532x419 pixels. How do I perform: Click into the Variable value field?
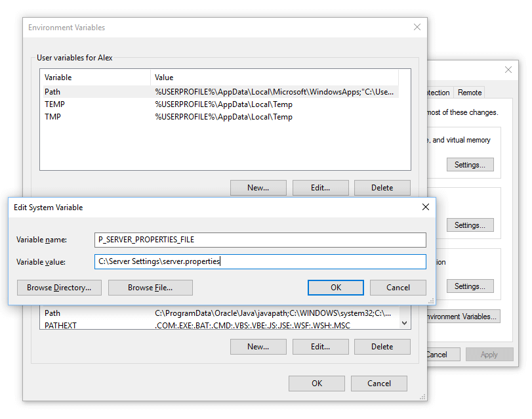coord(260,261)
